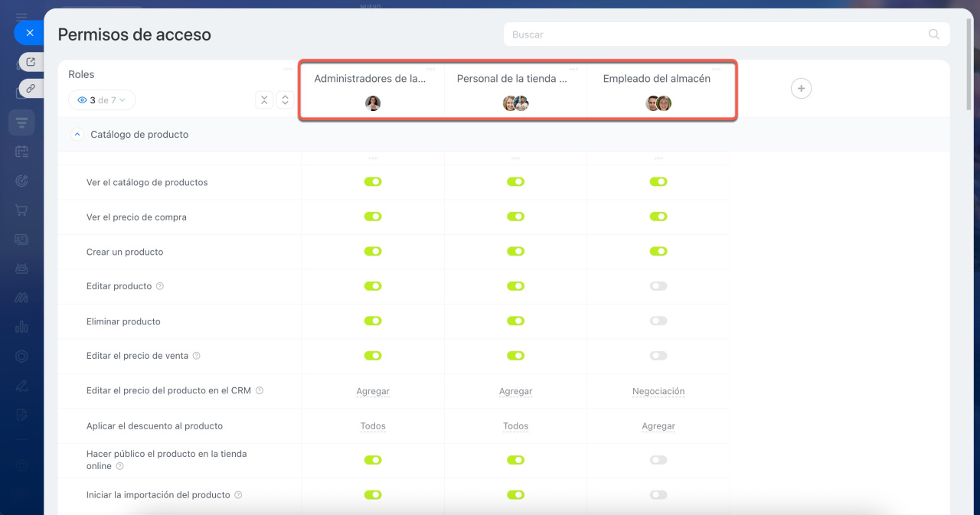Enable Editar producto for Empleado del almacén
The height and width of the screenshot is (515, 980).
click(x=658, y=286)
